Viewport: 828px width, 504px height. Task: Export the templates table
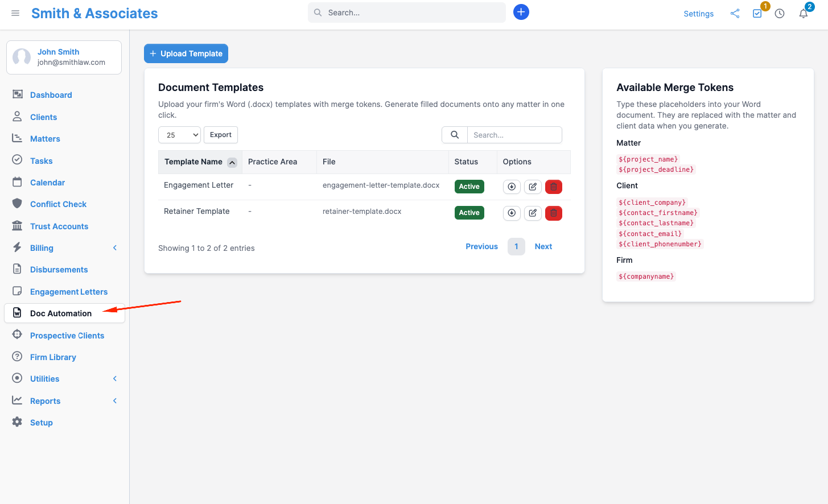221,135
